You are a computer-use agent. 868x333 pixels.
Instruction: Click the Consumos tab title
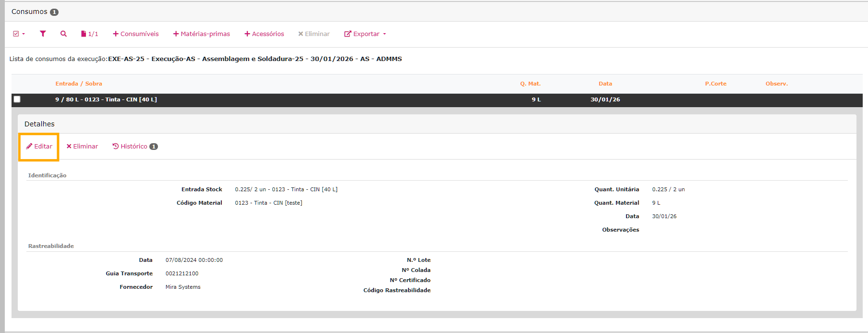30,12
